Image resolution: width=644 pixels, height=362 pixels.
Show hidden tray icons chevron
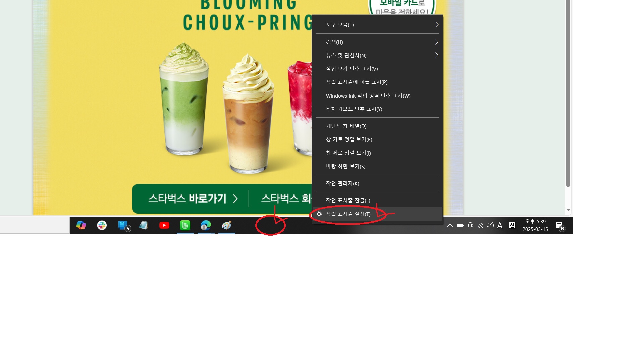click(x=450, y=225)
